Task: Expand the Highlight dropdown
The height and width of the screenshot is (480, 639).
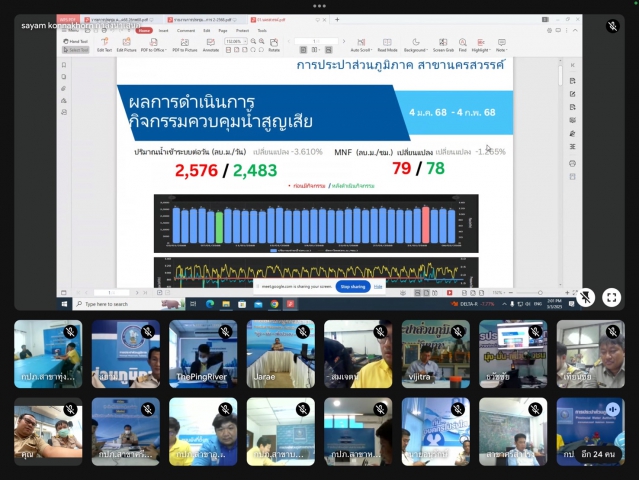Action: 480,45
